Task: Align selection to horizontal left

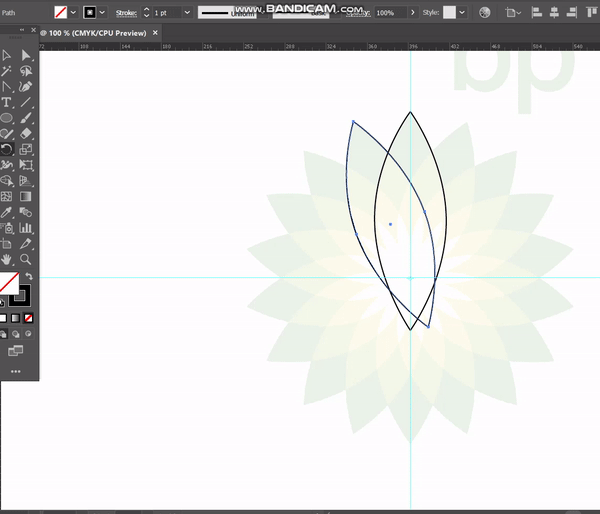Action: click(536, 13)
